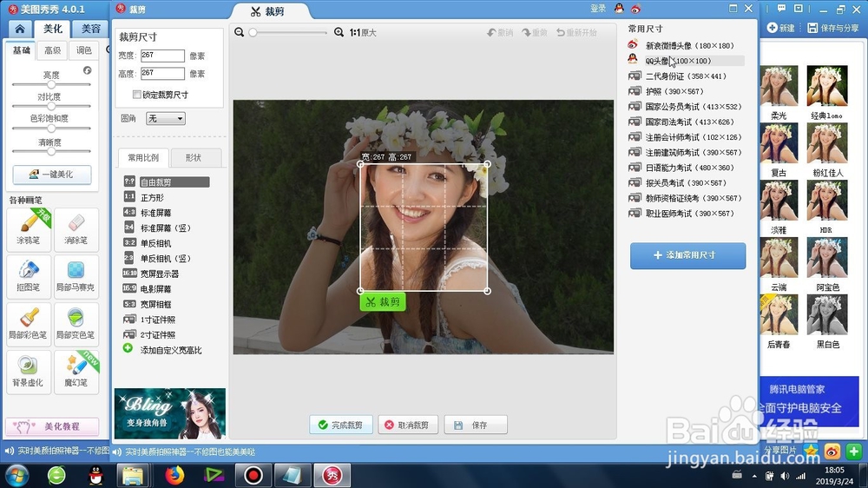The width and height of the screenshot is (868, 488).
Task: Adjust the zoom slider handle
Action: (x=253, y=33)
